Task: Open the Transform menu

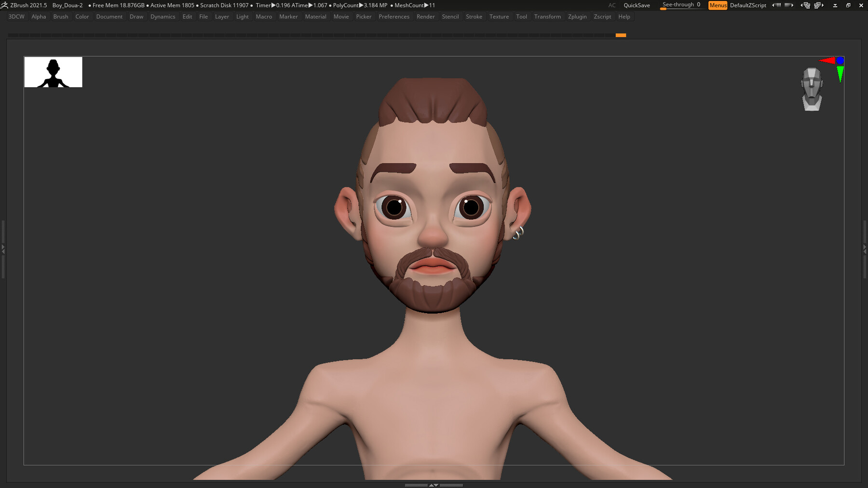Action: [x=547, y=16]
